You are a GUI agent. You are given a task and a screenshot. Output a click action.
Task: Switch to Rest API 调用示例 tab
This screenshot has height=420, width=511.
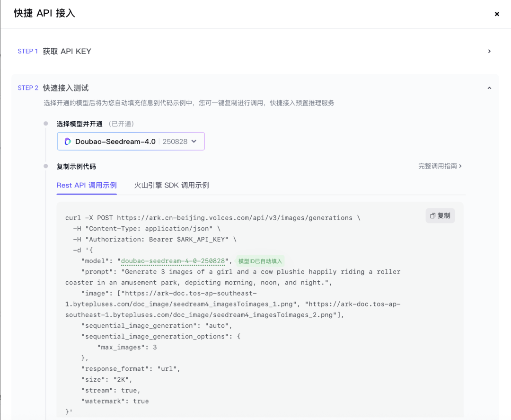pos(87,185)
